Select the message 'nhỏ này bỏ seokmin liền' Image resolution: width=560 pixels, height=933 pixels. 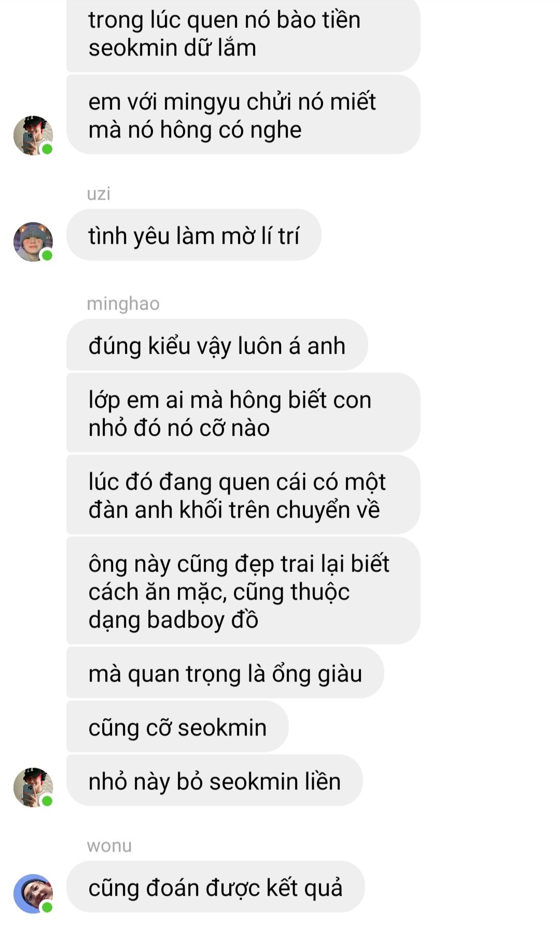215,781
